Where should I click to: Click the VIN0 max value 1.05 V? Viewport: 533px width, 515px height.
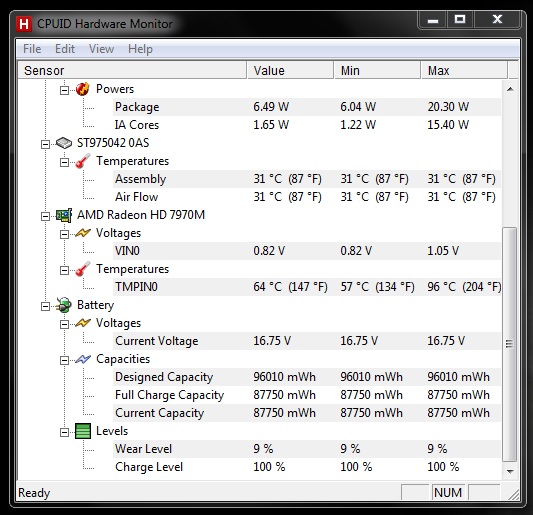(443, 251)
